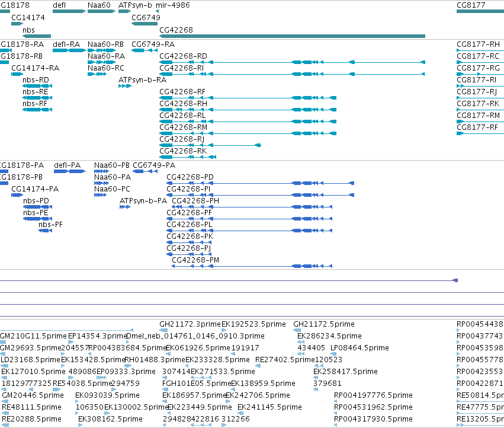Viewport: 504px width, 428px height.
Task: Click the CG6749-PA protein label
Action: point(154,165)
